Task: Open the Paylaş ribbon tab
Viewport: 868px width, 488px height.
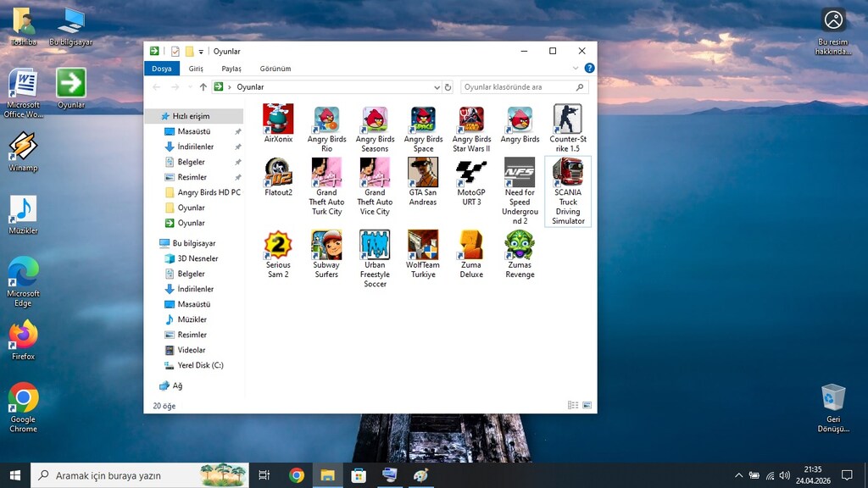Action: click(x=231, y=69)
